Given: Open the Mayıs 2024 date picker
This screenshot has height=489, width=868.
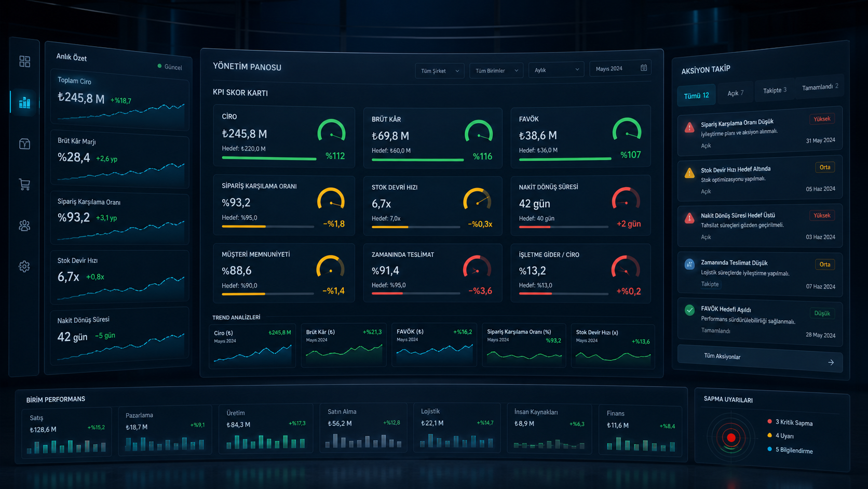Looking at the screenshot, I should [x=620, y=68].
